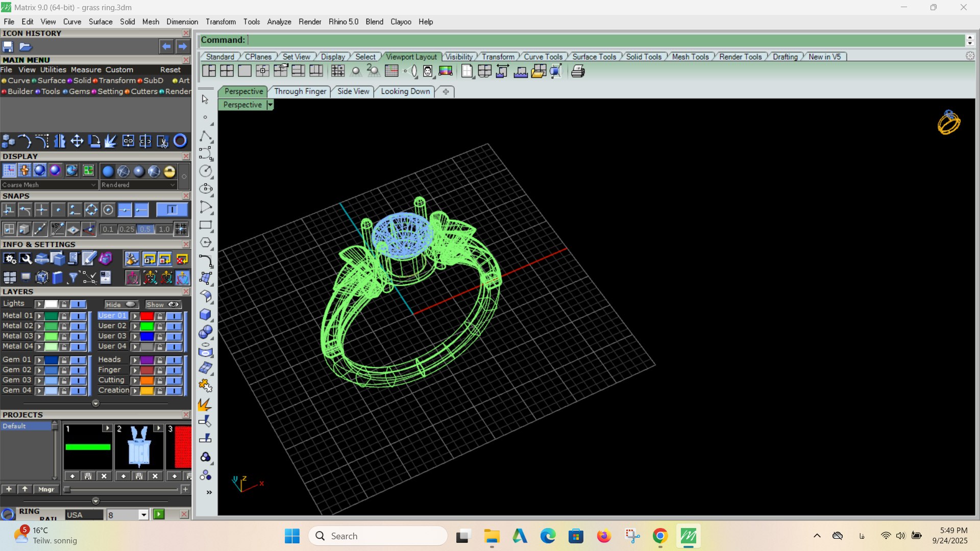Open the Surface menu in the menu bar

pyautogui.click(x=101, y=22)
